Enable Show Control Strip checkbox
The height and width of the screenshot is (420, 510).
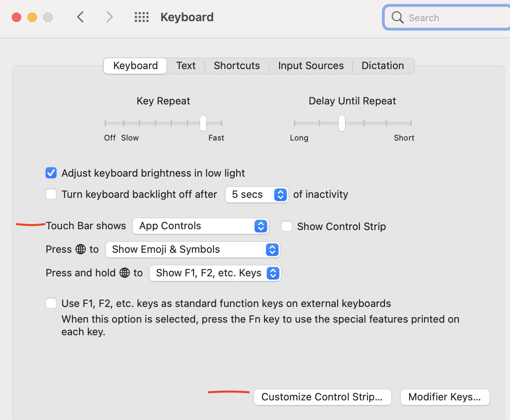click(x=287, y=226)
